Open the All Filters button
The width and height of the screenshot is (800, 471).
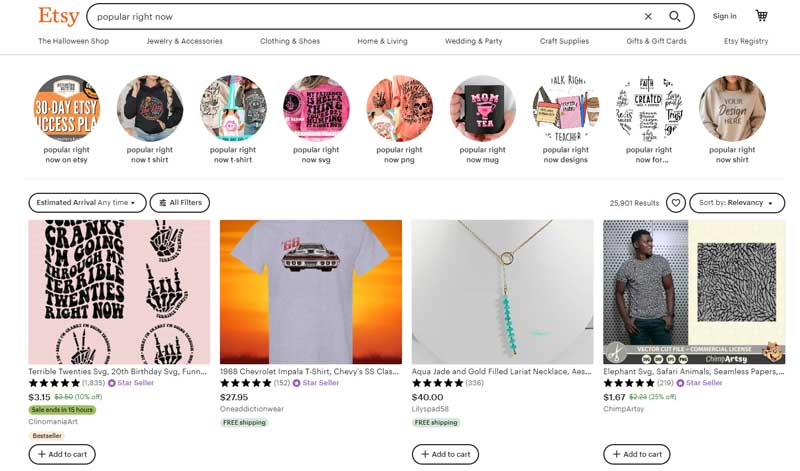click(180, 203)
